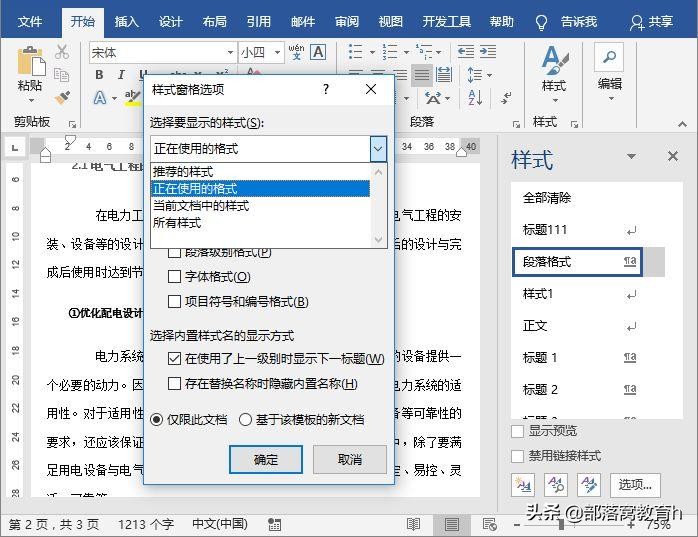
Task: Collapse the ribbon with the chevron
Action: point(682,125)
